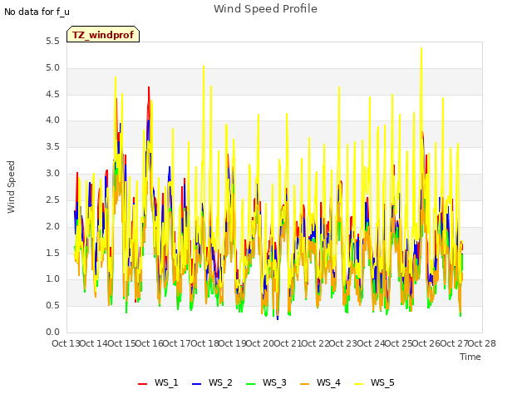Click the TZ_windprof annotation label

103,34
